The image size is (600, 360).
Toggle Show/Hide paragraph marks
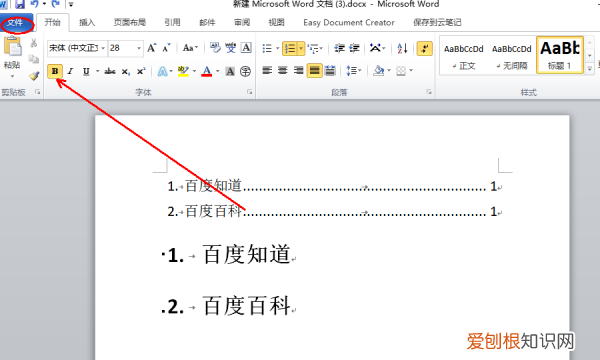pyautogui.click(x=425, y=49)
